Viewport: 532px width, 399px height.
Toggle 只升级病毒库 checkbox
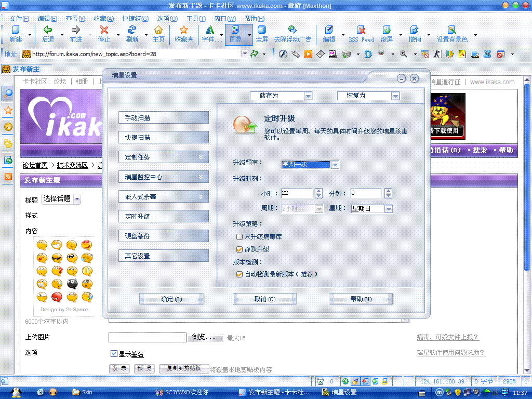240,237
